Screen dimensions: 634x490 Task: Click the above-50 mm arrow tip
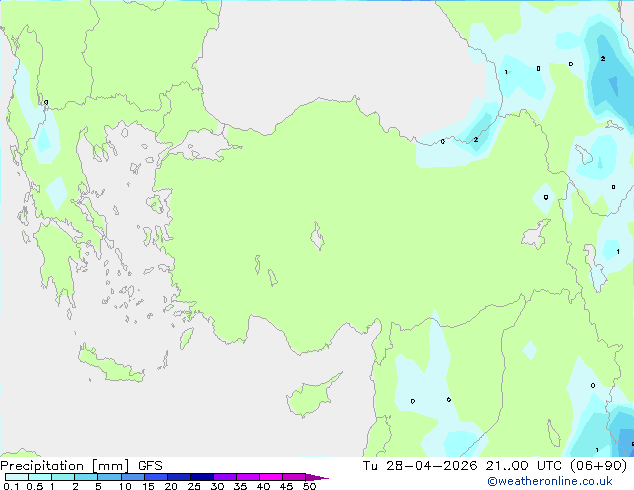point(317,477)
